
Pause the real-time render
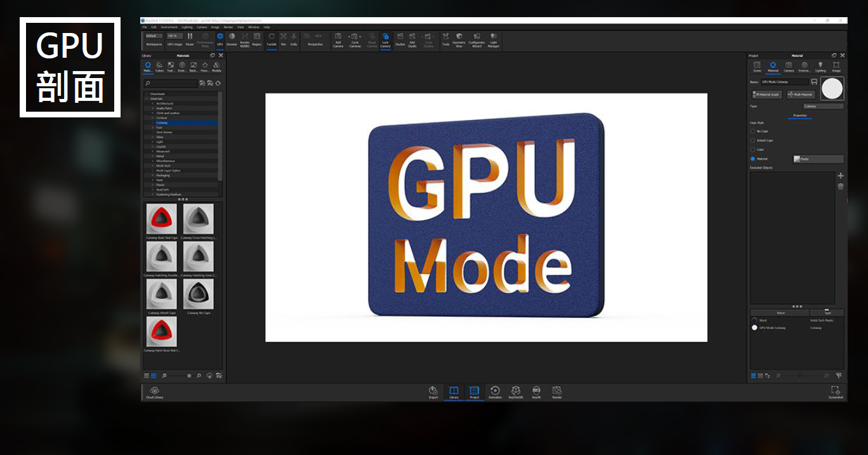pyautogui.click(x=190, y=39)
